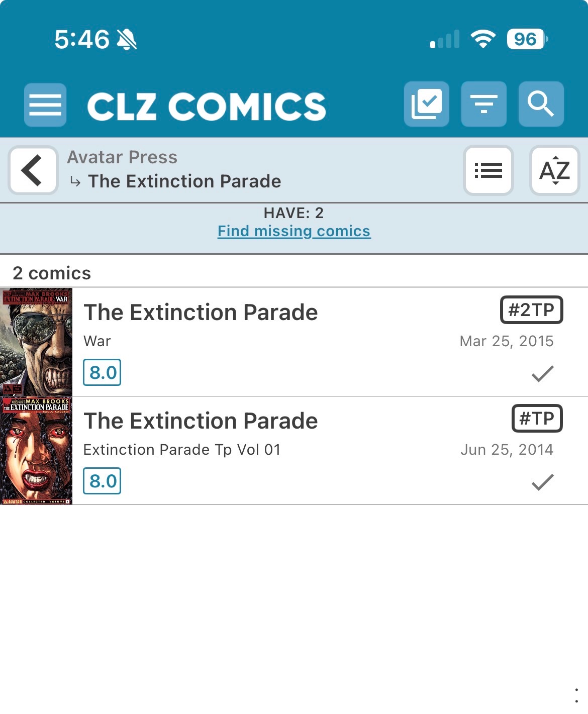The image size is (588, 714).
Task: Toggle checkmark on Tp Vol 01 comic
Action: pos(542,482)
